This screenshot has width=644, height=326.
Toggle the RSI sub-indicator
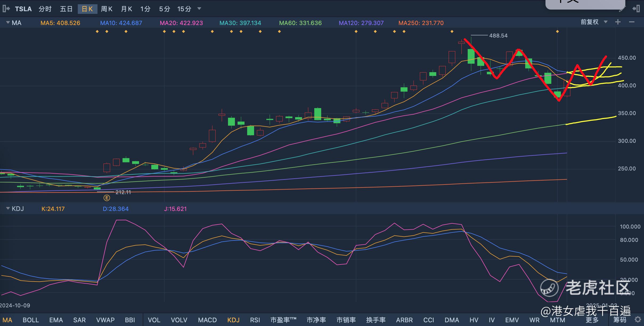255,320
